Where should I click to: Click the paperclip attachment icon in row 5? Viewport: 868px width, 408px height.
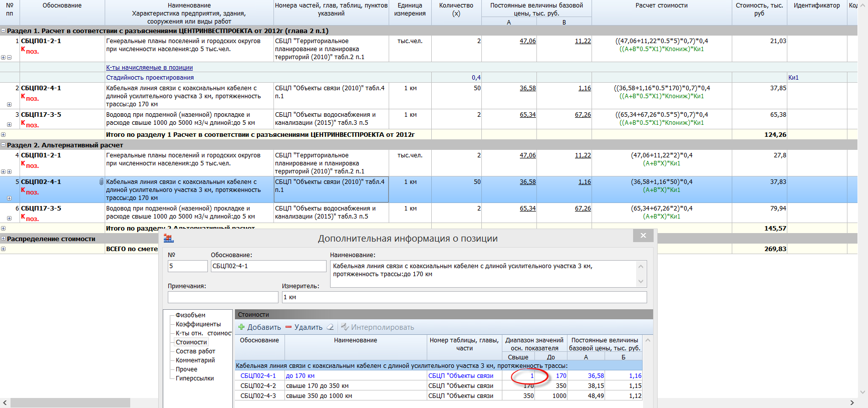click(101, 182)
